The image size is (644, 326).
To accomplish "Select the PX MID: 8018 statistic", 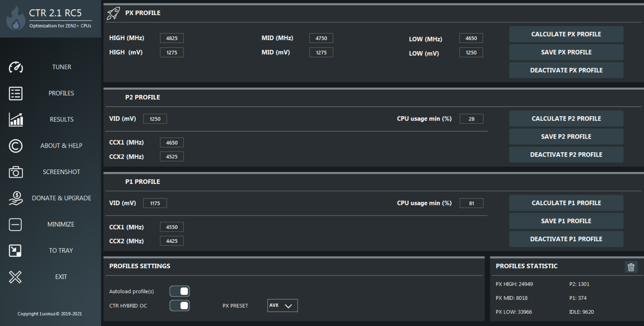I will point(512,298).
